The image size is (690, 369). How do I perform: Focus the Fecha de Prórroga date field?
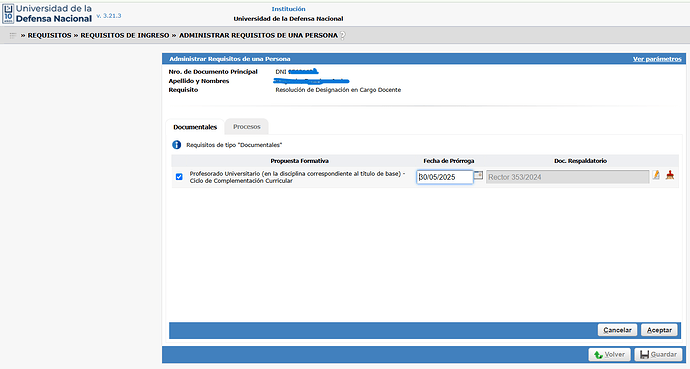pyautogui.click(x=445, y=177)
